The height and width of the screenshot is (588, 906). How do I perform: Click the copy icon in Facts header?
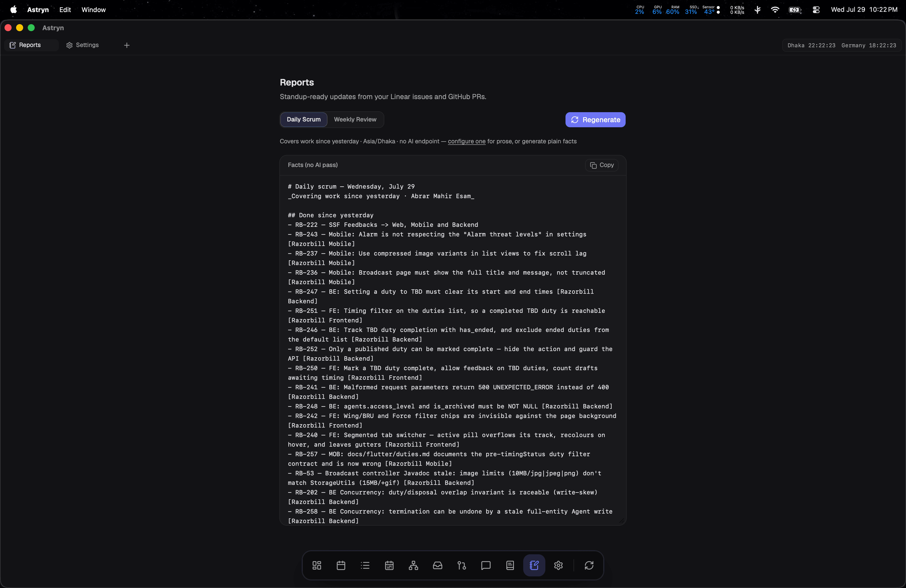click(x=593, y=165)
